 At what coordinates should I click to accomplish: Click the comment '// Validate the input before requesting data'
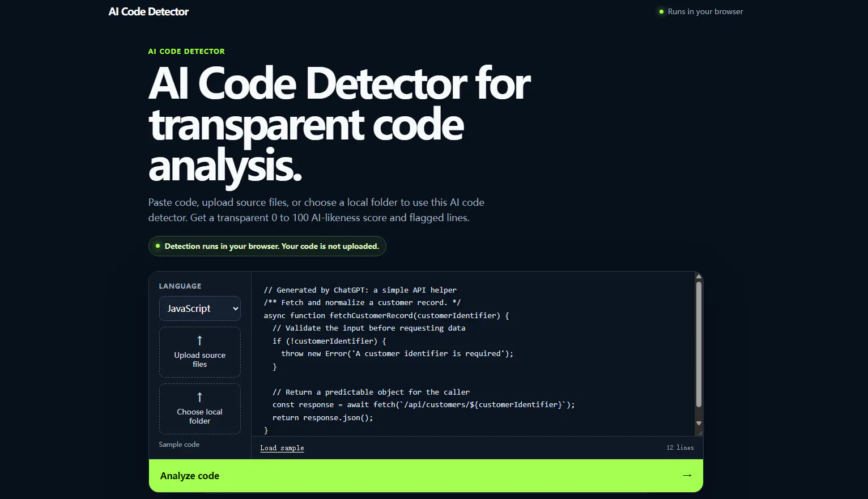[x=369, y=328]
